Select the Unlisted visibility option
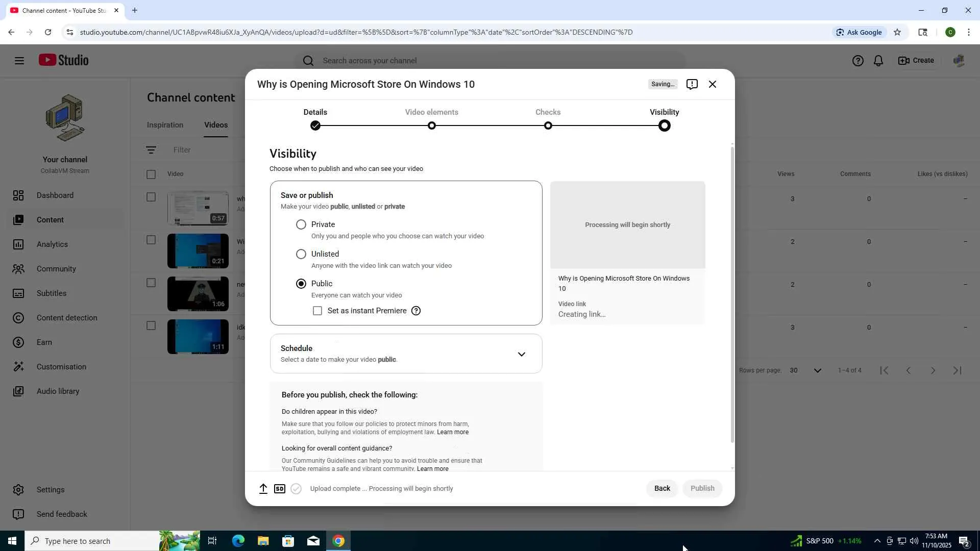 (x=301, y=254)
